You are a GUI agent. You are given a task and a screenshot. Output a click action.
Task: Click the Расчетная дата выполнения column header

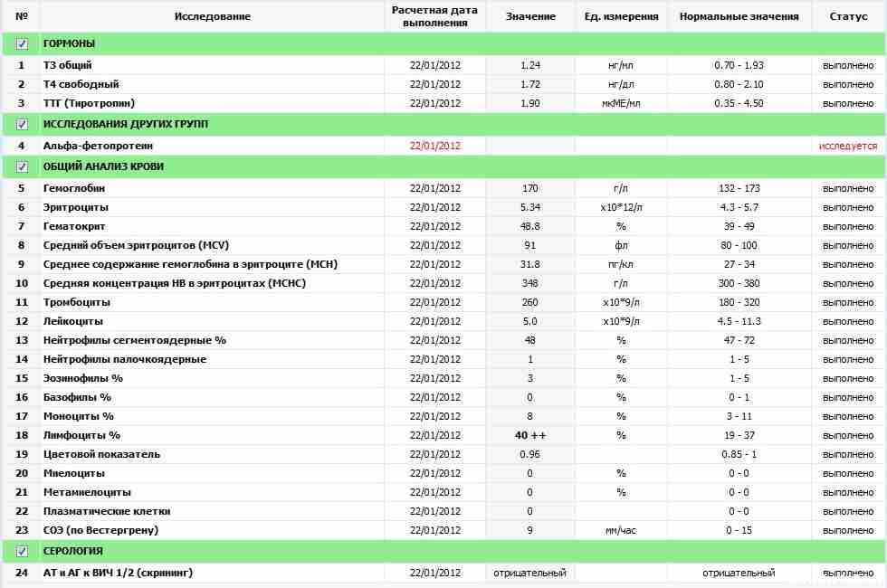pos(434,16)
